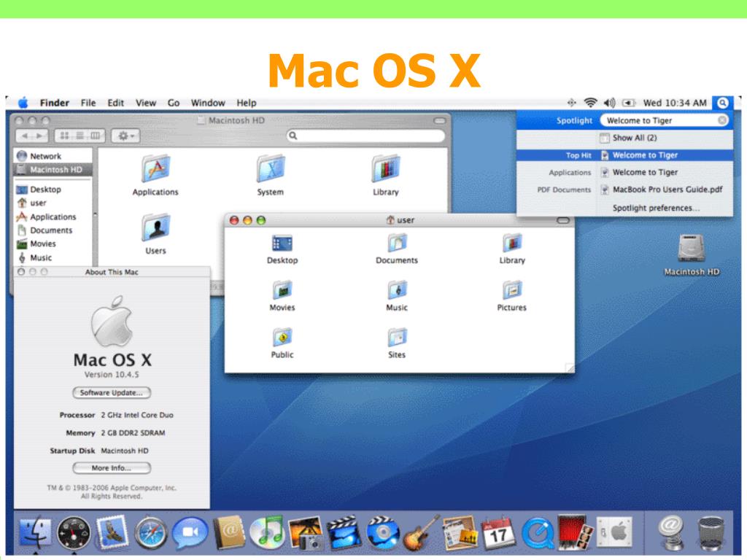Open the Users folder in Macintosh HD window
Viewport: 747px width, 560px height.
[x=156, y=234]
